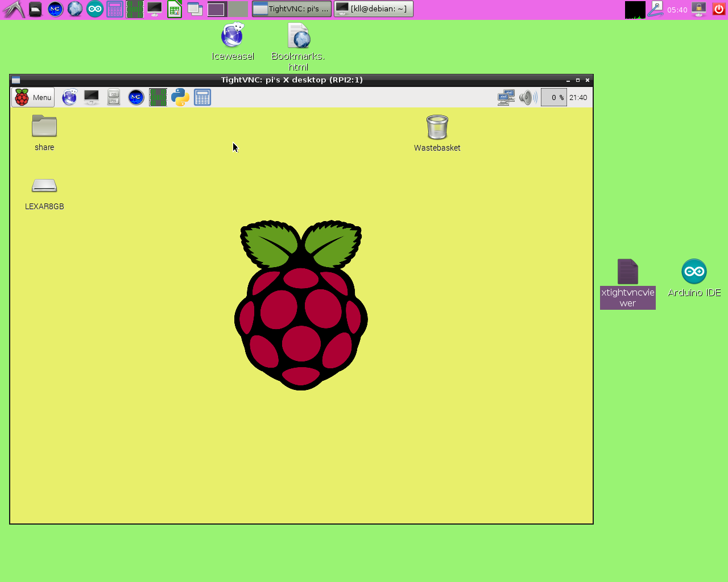Open the calculator in the Pi panel
Image resolution: width=728 pixels, height=582 pixels.
(x=202, y=97)
